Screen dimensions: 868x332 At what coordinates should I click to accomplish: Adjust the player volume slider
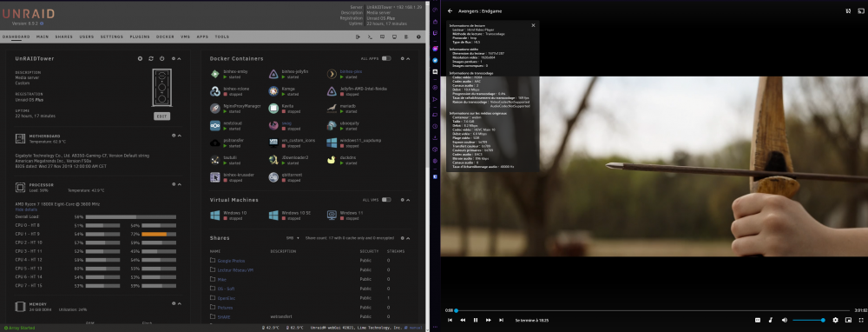pyautogui.click(x=809, y=320)
